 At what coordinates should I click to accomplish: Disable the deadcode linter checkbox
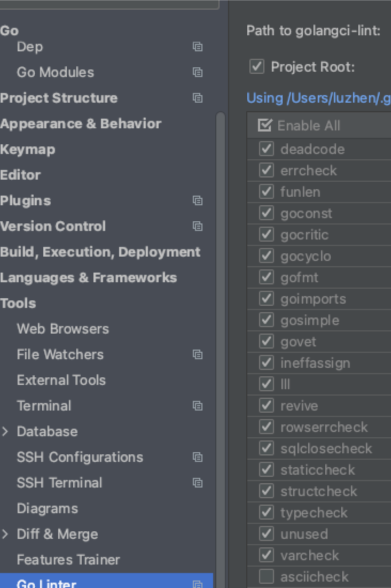(266, 149)
